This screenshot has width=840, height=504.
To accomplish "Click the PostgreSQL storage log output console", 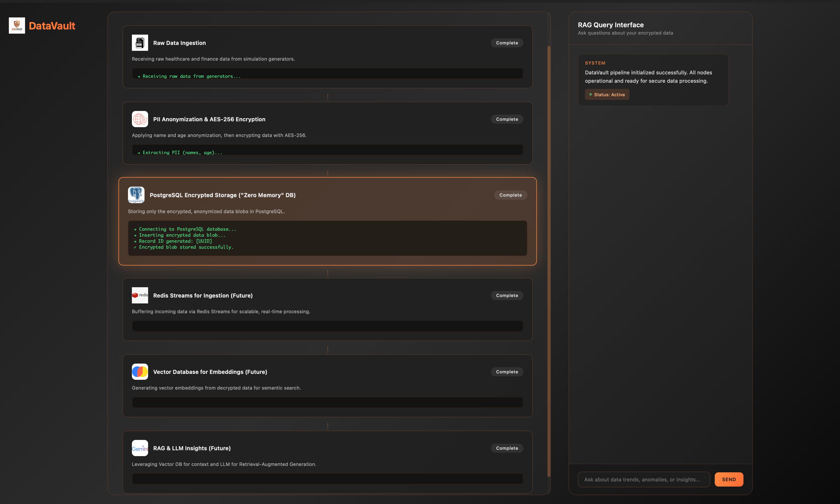I will pyautogui.click(x=327, y=238).
